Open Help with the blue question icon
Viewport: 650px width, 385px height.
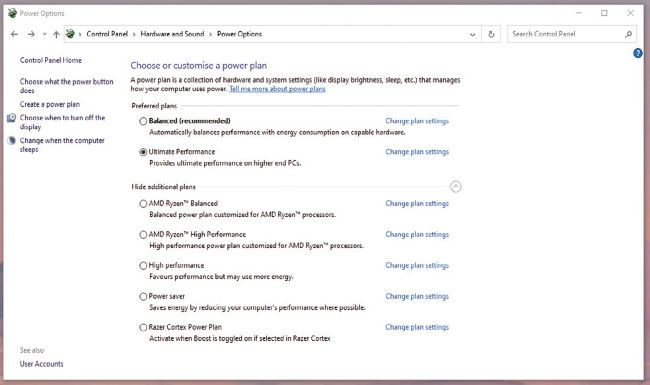[638, 53]
